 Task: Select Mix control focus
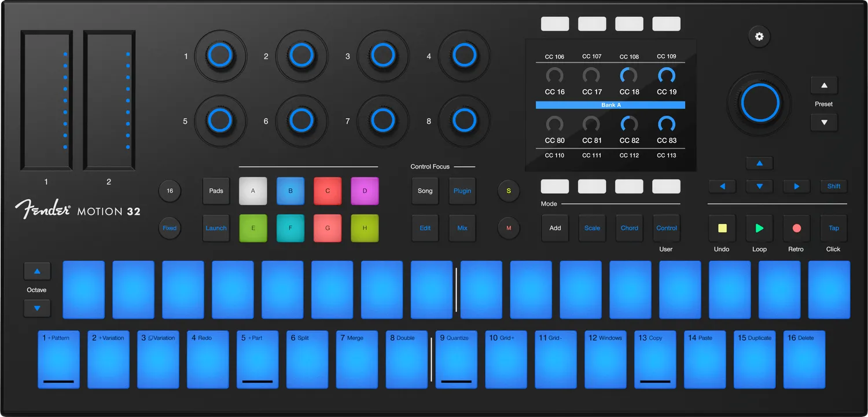[x=462, y=228]
